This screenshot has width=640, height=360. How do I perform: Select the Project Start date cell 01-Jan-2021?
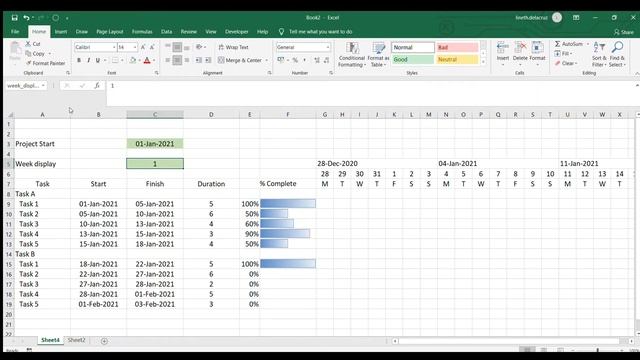[155, 144]
